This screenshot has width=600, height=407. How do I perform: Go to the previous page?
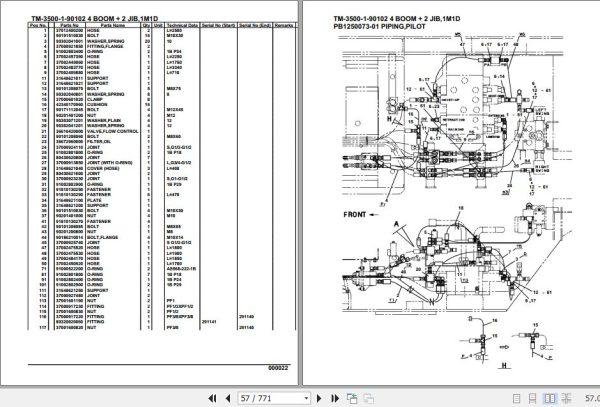[228, 398]
